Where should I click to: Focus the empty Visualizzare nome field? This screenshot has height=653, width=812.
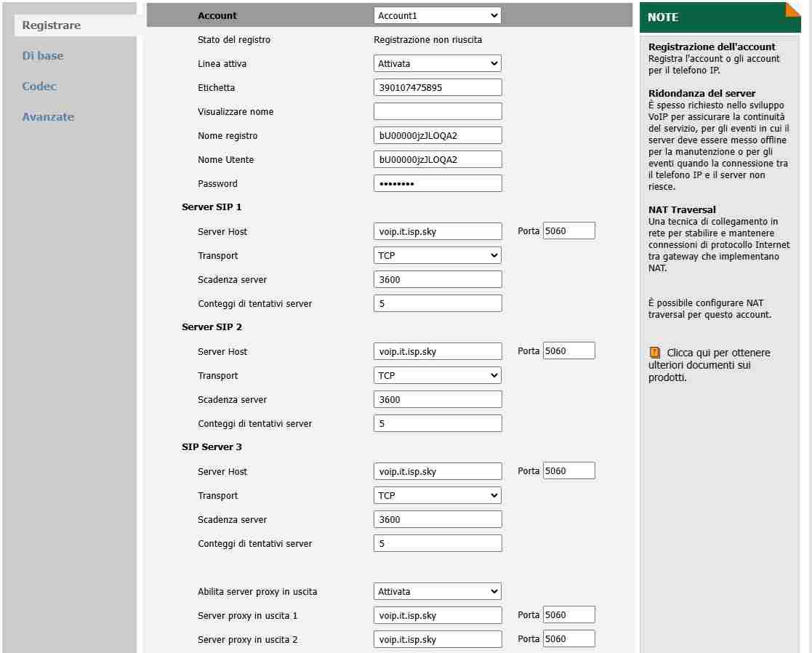pos(437,111)
